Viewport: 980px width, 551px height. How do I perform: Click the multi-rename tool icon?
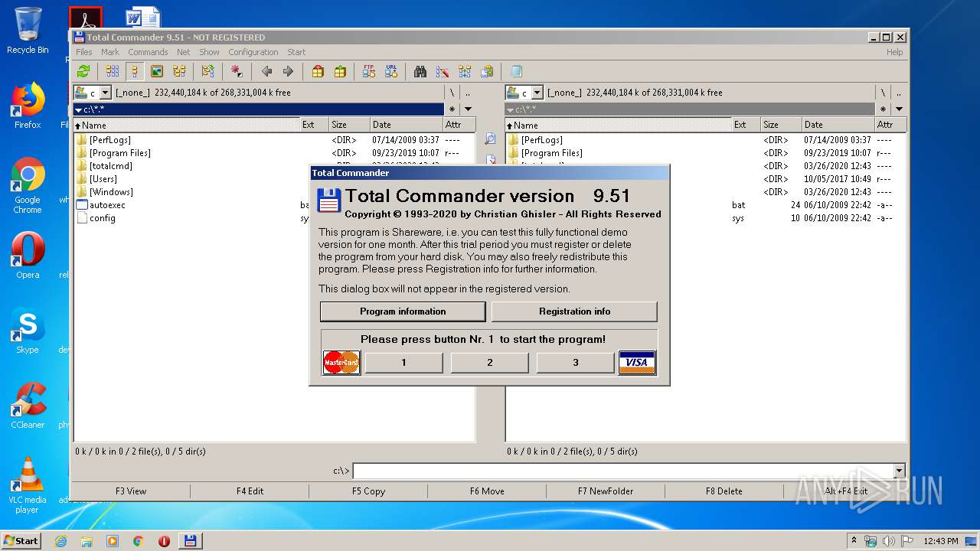coord(443,71)
